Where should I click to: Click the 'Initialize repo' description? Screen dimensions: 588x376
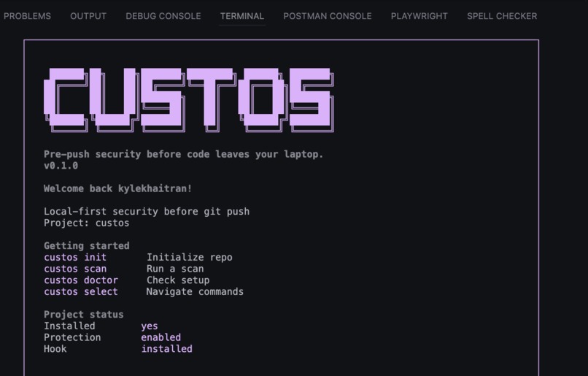[x=190, y=258]
